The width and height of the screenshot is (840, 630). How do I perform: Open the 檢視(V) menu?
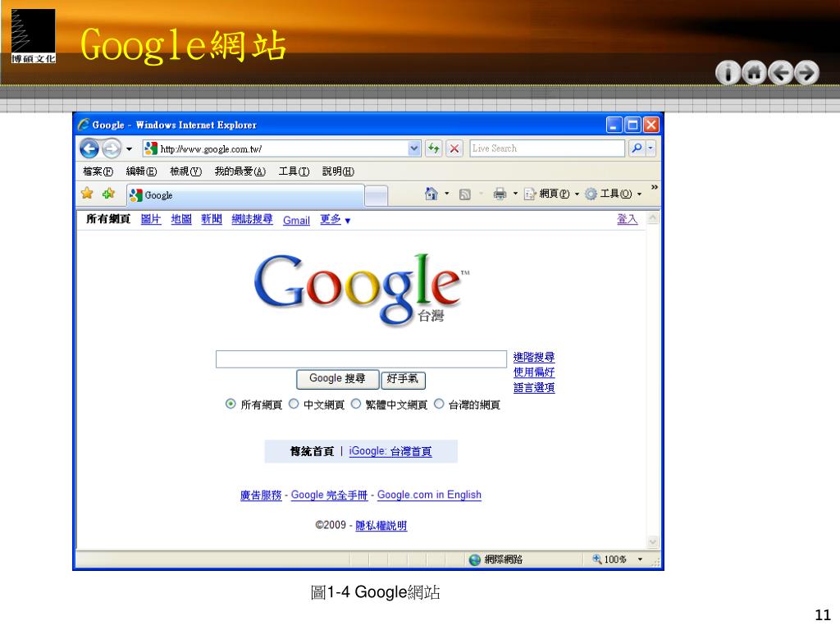[185, 171]
